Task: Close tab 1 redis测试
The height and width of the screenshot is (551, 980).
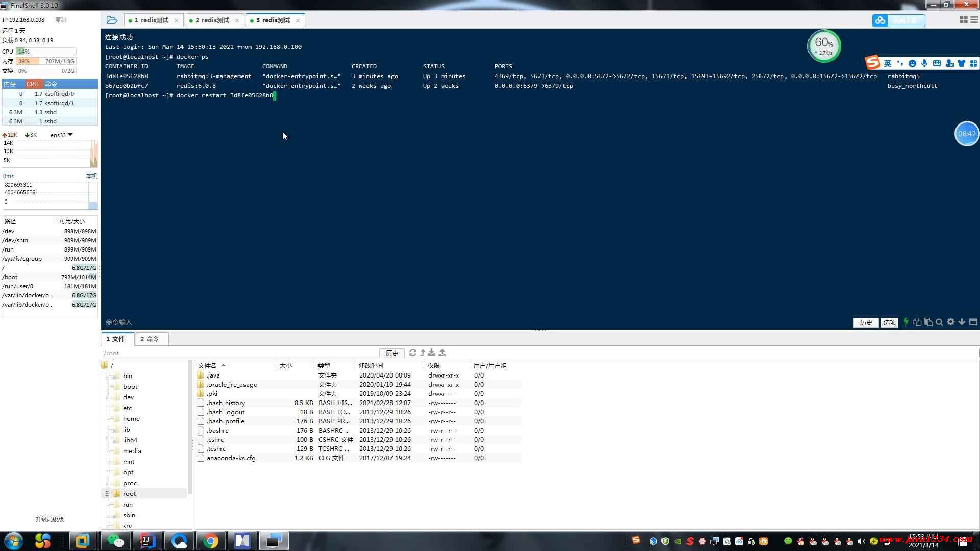Action: click(176, 20)
